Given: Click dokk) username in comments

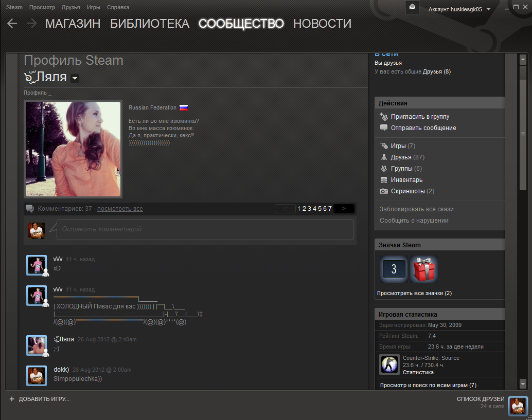Looking at the screenshot, I should tap(61, 370).
